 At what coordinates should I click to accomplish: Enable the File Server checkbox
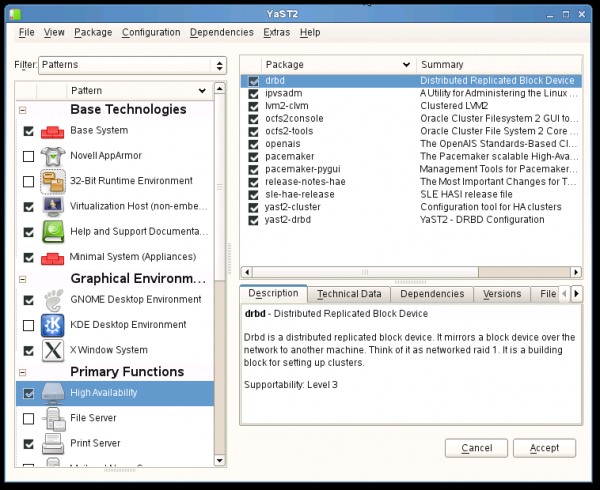click(28, 419)
